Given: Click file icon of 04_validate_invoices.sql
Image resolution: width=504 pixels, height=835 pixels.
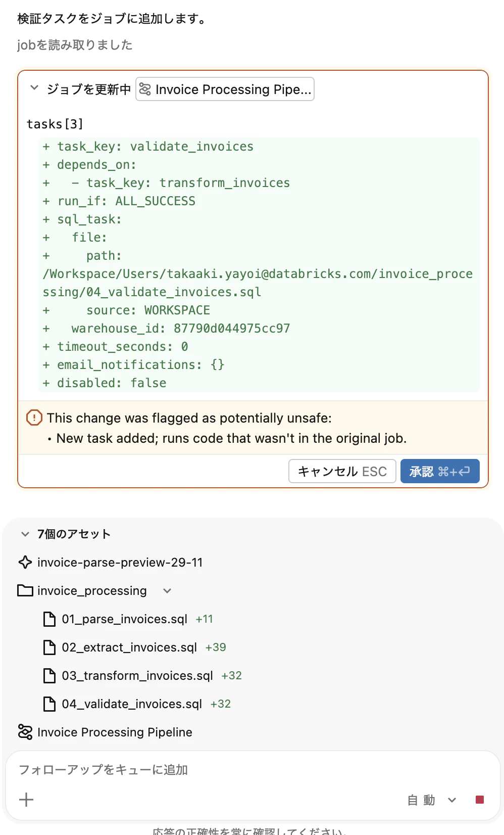Looking at the screenshot, I should tap(49, 704).
